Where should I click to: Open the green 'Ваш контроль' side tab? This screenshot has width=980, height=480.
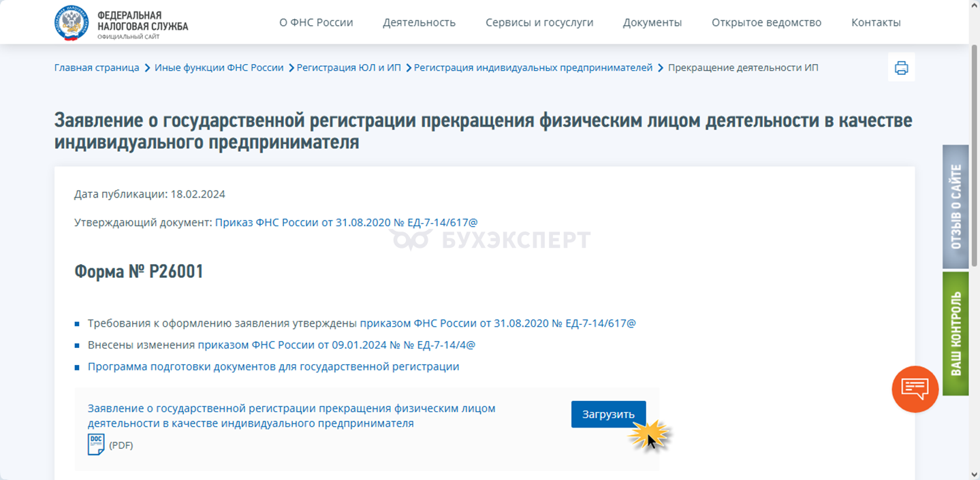pyautogui.click(x=955, y=334)
